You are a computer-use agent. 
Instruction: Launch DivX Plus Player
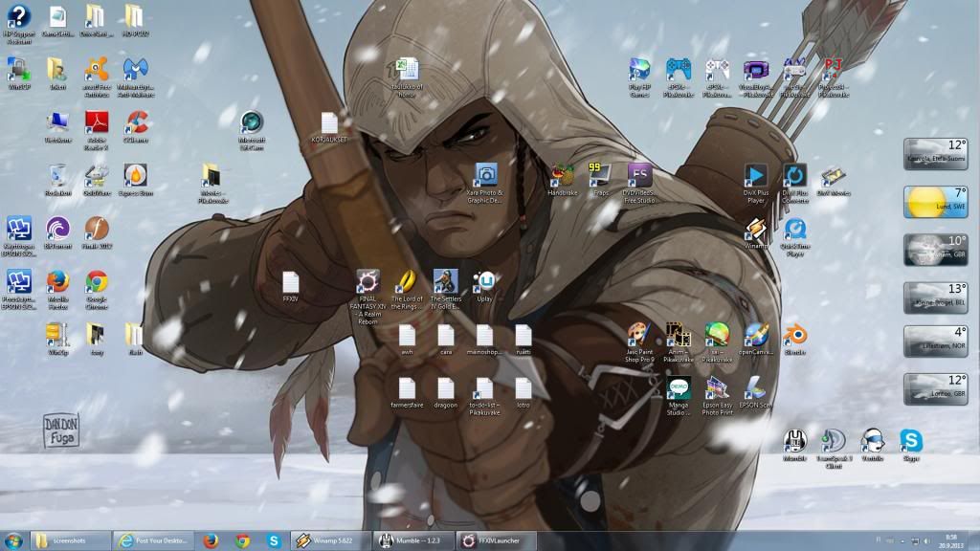tap(755, 183)
